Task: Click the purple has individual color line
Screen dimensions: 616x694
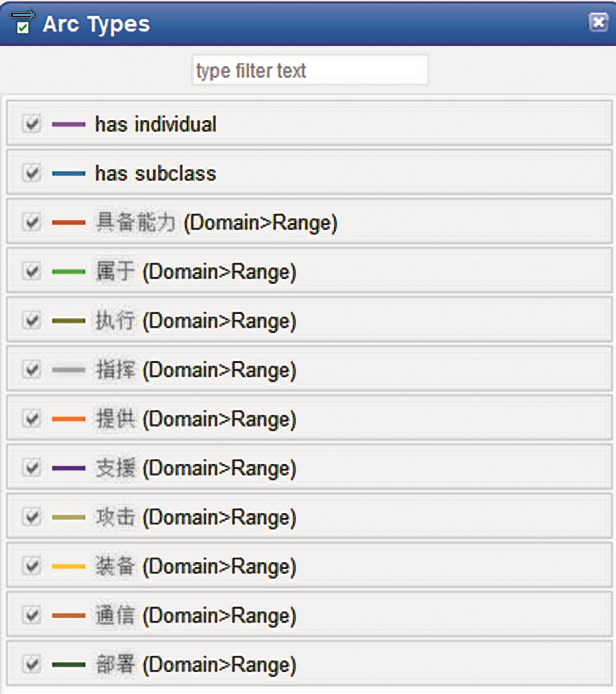Action: (x=68, y=124)
